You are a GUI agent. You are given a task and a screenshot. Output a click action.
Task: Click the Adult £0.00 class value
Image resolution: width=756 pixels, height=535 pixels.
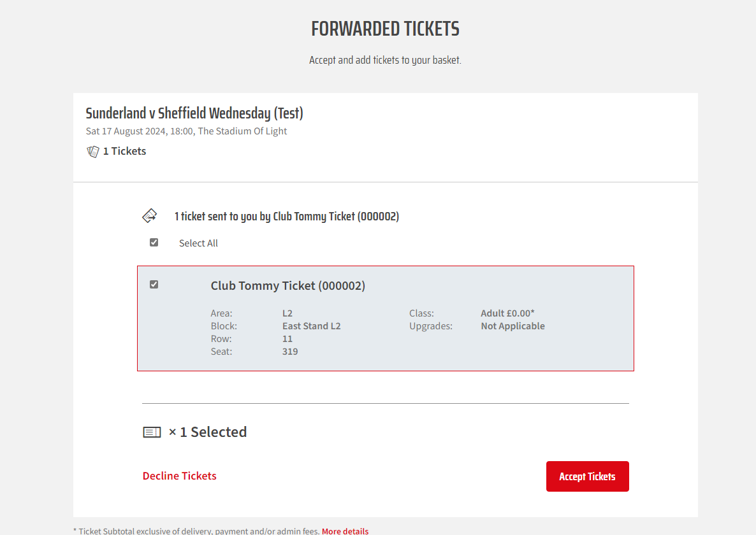point(507,313)
